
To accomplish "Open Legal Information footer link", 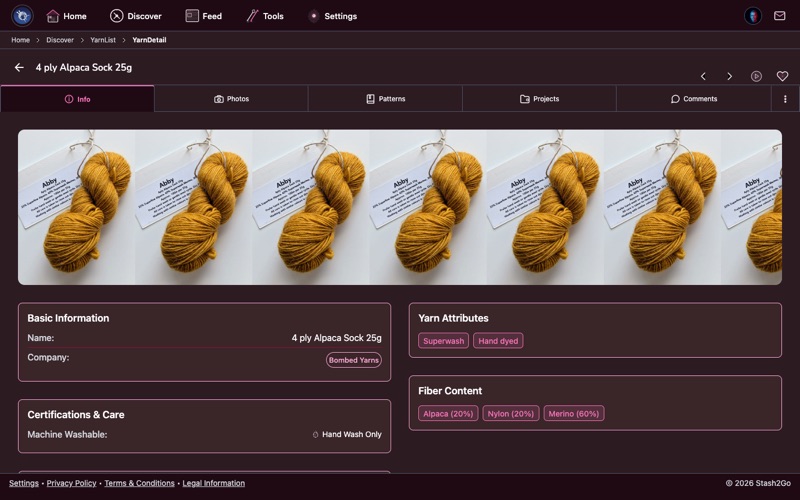I will coord(214,483).
